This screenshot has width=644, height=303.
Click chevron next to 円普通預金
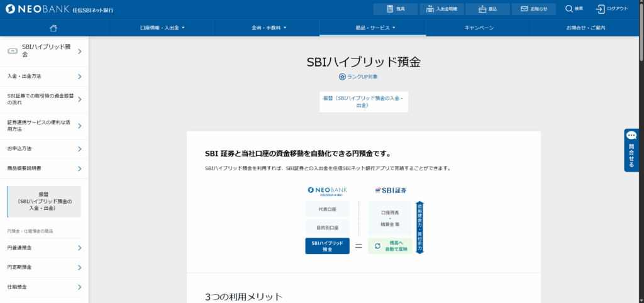(x=80, y=248)
